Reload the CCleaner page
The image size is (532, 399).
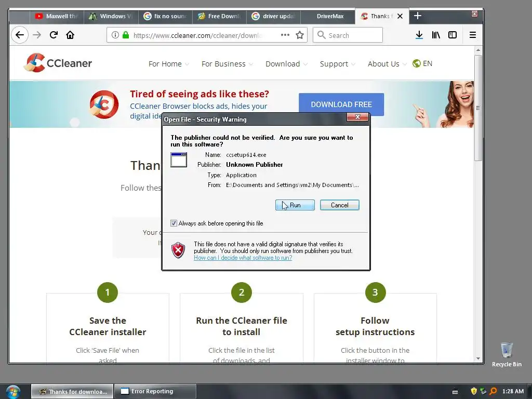[x=54, y=35]
